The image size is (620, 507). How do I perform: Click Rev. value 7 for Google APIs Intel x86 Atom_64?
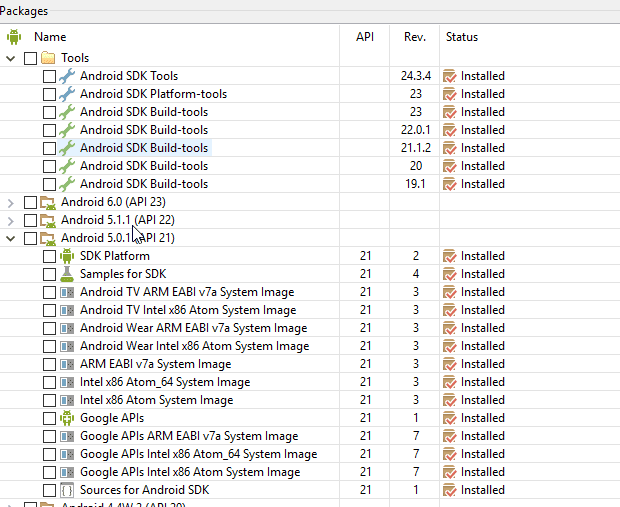click(416, 454)
